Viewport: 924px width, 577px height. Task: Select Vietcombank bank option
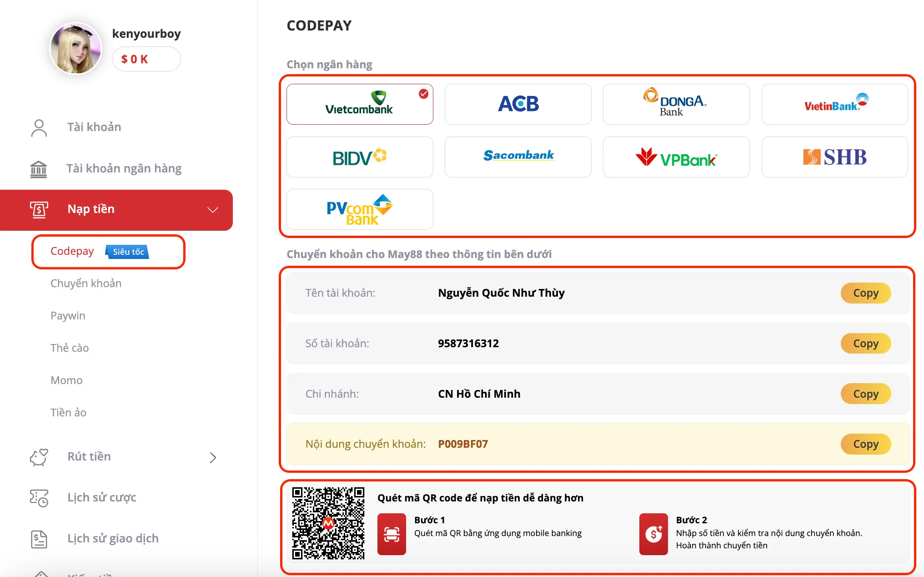point(360,104)
